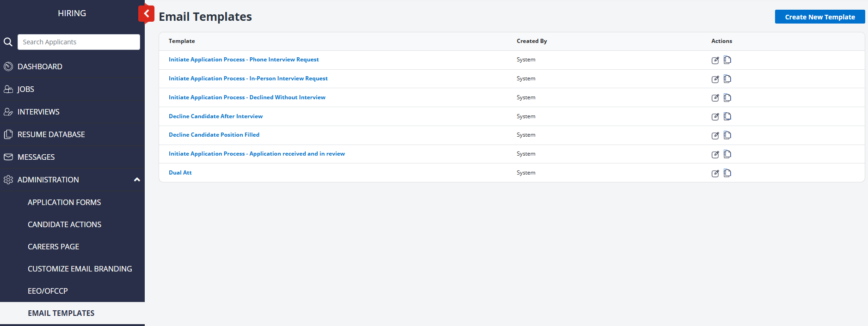Click edit icon for Phone Interview Request template
The height and width of the screenshot is (326, 868).
715,60
